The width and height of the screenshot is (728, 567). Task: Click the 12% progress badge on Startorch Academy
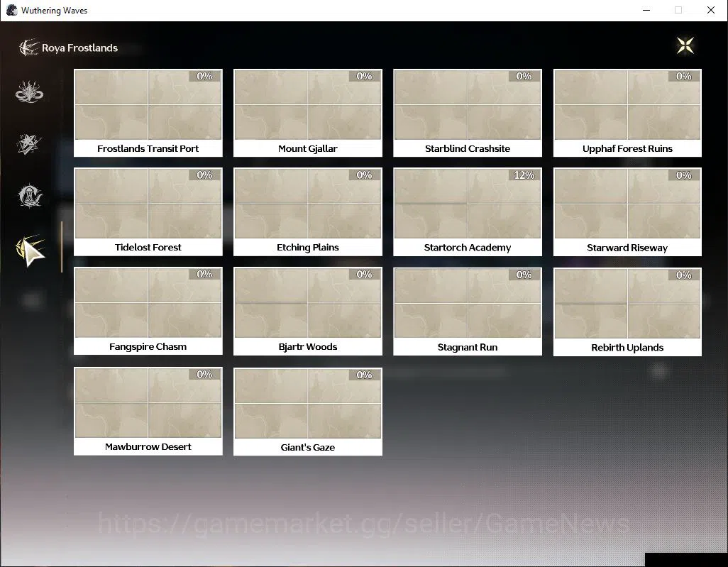click(x=524, y=175)
